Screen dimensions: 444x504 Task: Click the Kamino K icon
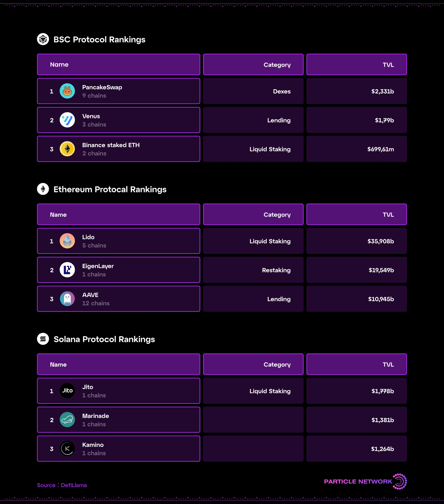(67, 448)
